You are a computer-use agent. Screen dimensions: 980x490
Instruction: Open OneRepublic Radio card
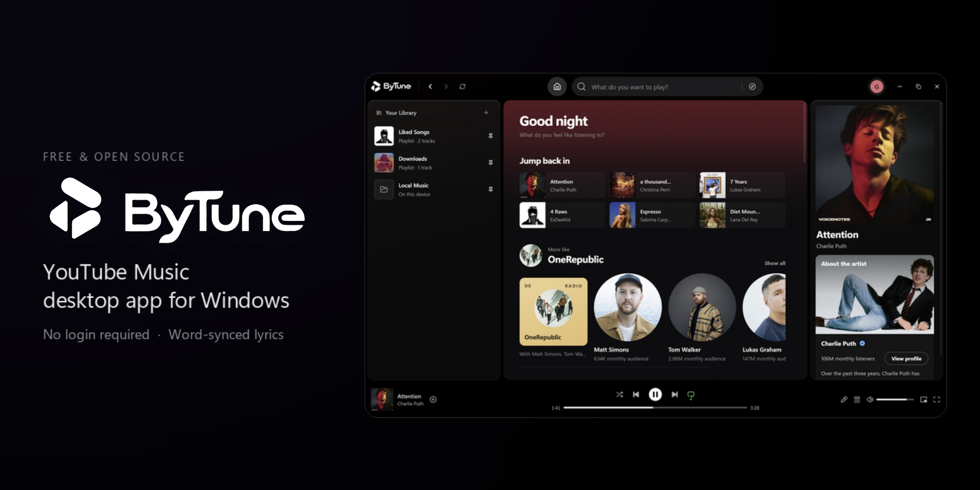tap(554, 312)
